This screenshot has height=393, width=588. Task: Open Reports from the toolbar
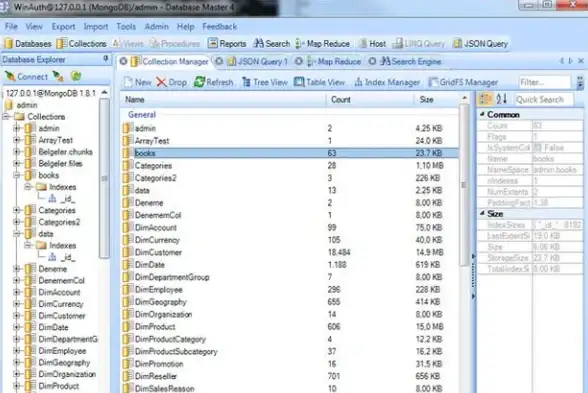227,44
